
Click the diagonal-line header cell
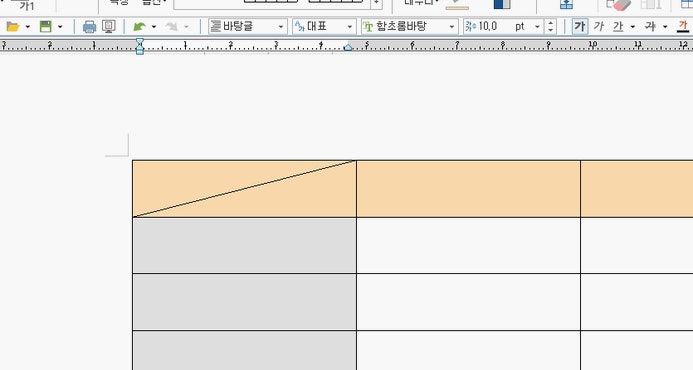click(x=244, y=189)
